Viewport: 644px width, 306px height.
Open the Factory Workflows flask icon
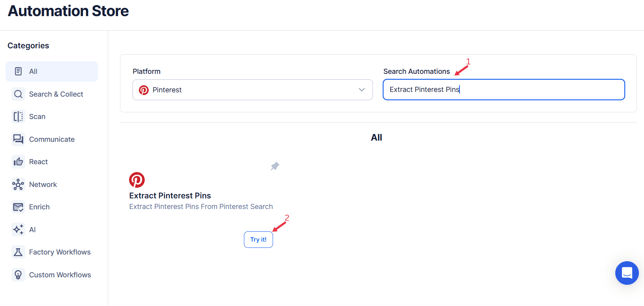tap(18, 252)
